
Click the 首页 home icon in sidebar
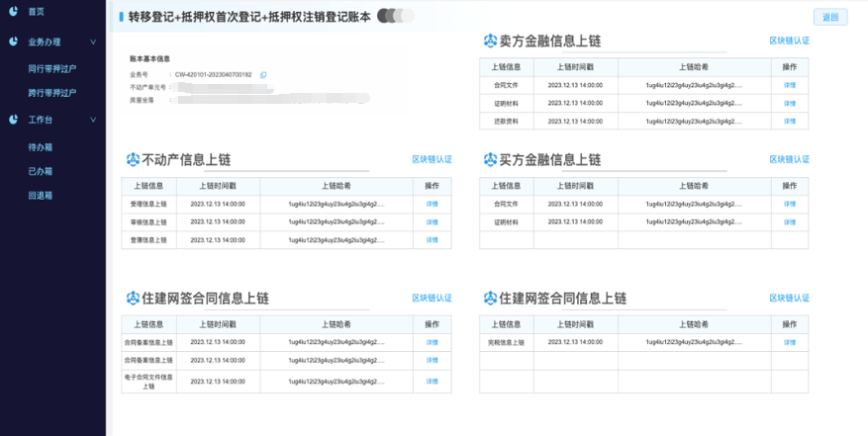13,11
